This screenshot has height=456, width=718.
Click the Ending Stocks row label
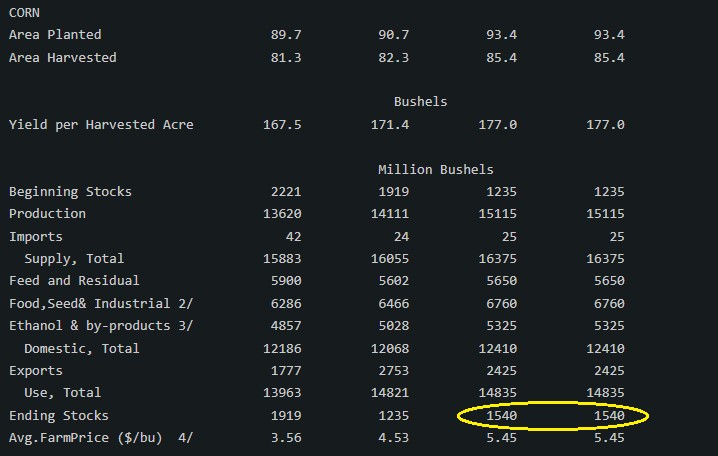click(x=59, y=416)
